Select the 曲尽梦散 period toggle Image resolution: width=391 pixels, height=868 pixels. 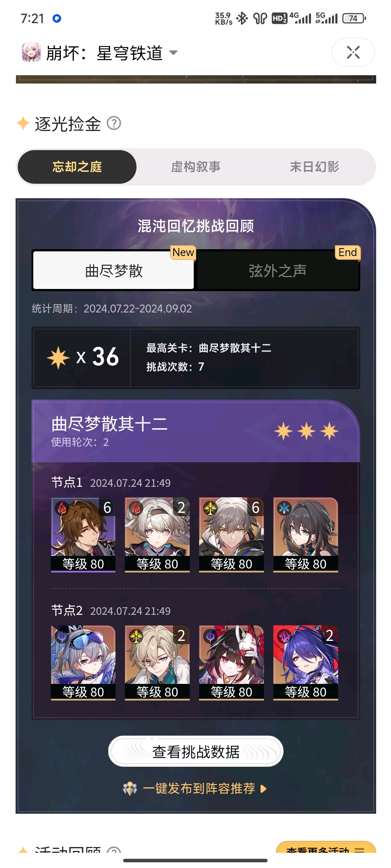pos(114,271)
